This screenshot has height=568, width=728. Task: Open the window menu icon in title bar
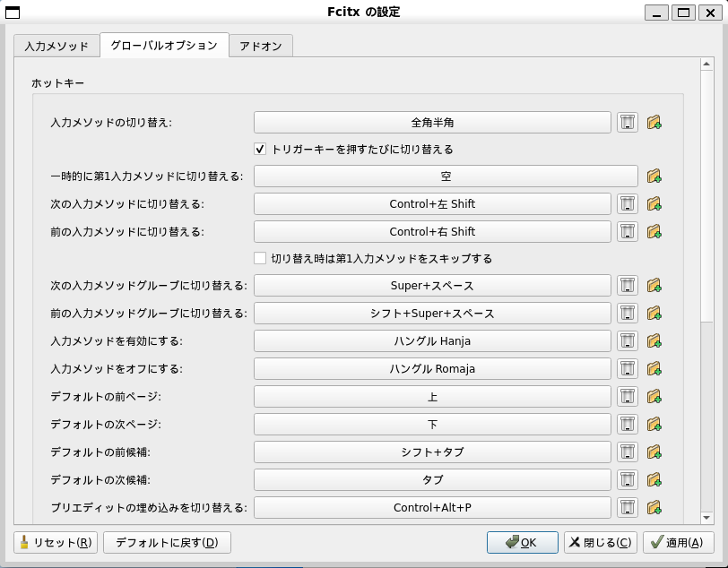(13, 12)
